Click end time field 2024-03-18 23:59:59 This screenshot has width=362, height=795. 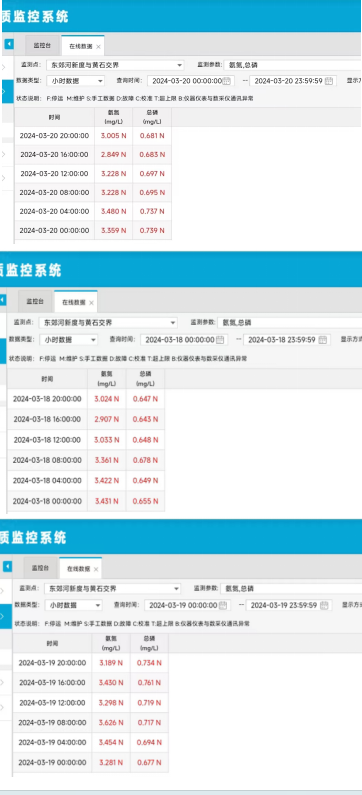tap(287, 340)
